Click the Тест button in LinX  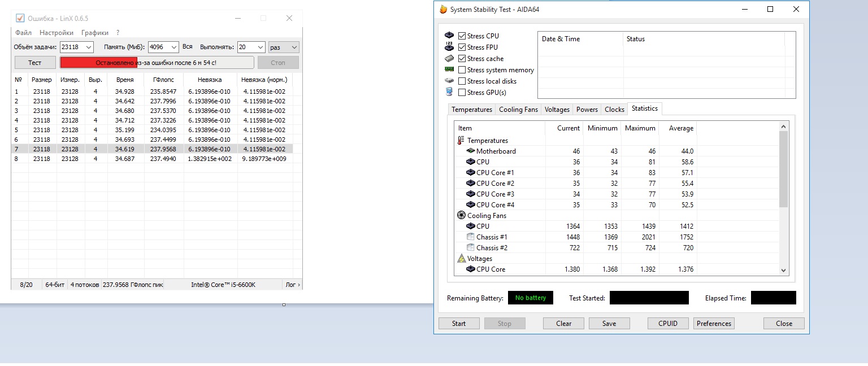click(x=35, y=62)
